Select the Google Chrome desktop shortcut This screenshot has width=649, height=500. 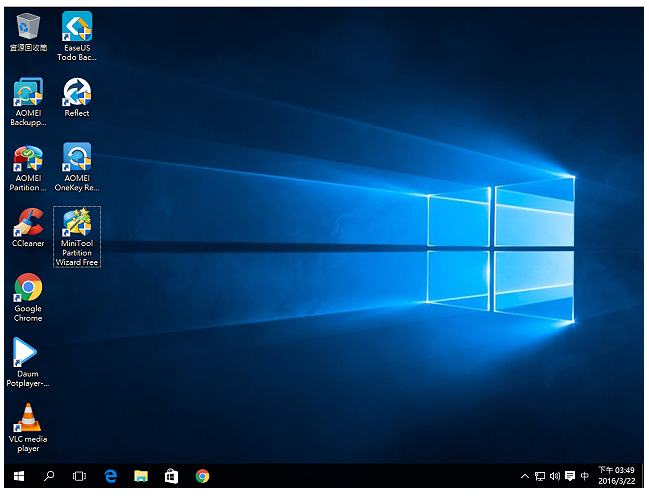click(x=28, y=297)
